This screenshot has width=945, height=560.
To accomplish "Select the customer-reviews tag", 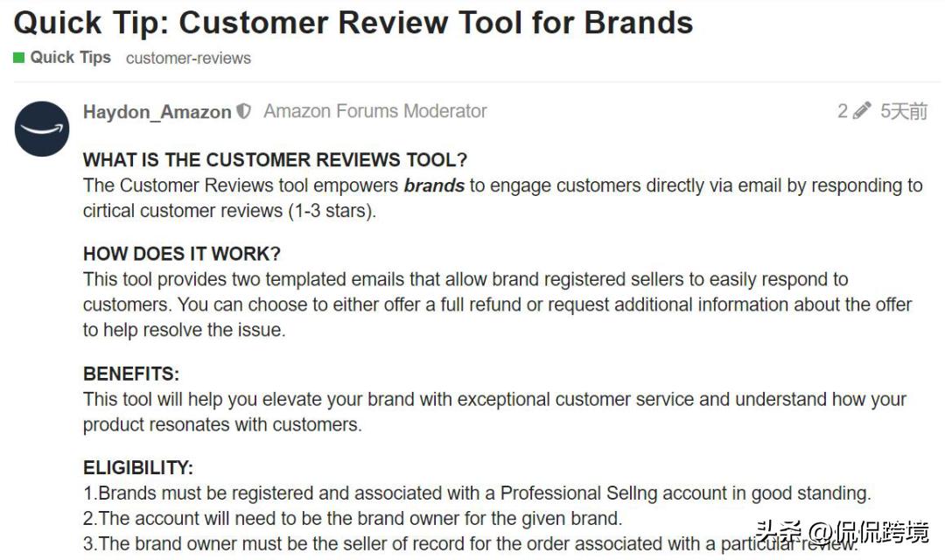I will [188, 59].
